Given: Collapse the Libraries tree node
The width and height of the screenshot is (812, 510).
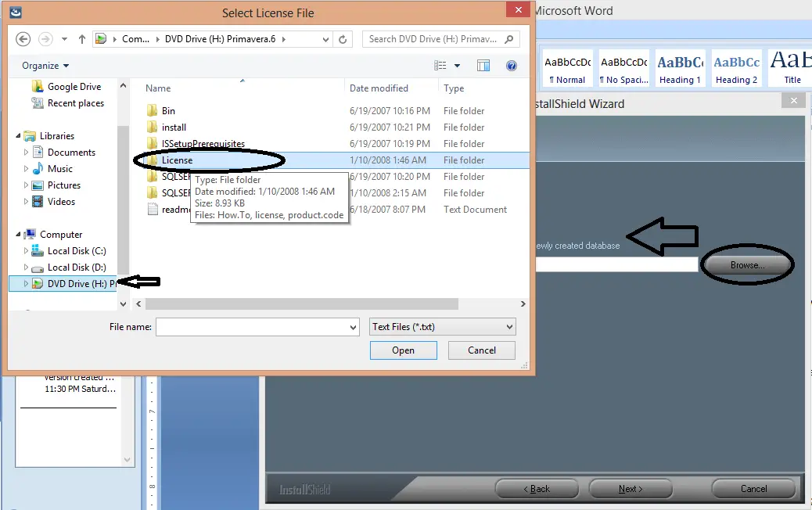Looking at the screenshot, I should [18, 135].
